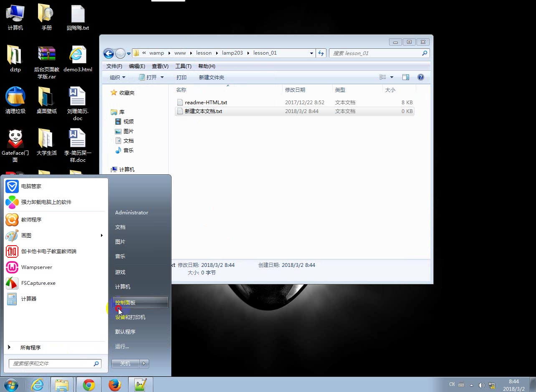Click 新建文件夹 in the Explorer toolbar

pyautogui.click(x=212, y=77)
